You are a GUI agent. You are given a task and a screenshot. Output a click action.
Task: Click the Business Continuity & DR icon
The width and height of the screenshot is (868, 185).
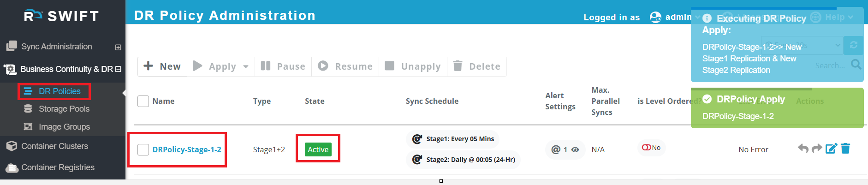point(10,70)
